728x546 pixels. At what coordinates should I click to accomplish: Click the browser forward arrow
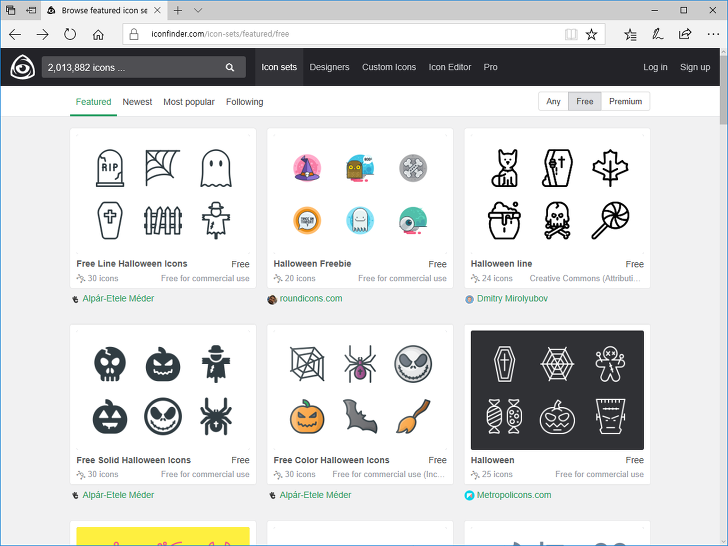(x=42, y=34)
